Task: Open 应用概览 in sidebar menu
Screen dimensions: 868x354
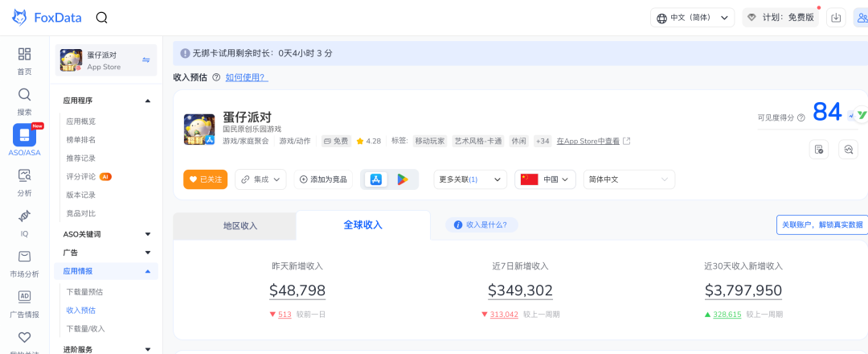Action: point(81,121)
